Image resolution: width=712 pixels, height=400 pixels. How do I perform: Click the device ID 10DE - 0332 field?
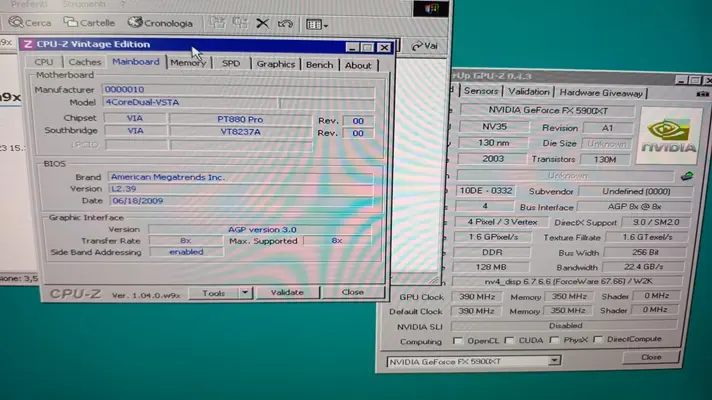pos(485,191)
